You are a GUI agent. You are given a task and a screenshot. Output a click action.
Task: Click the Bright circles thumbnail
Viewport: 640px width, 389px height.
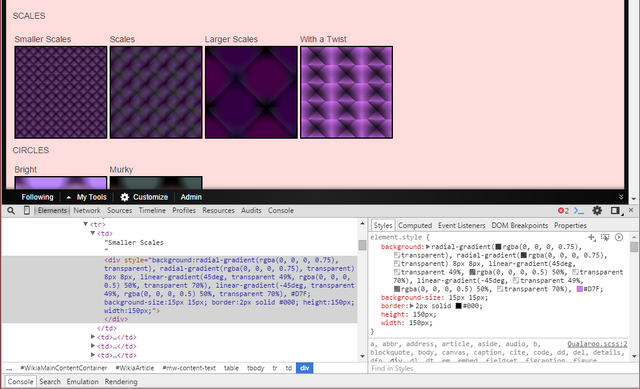pyautogui.click(x=61, y=182)
